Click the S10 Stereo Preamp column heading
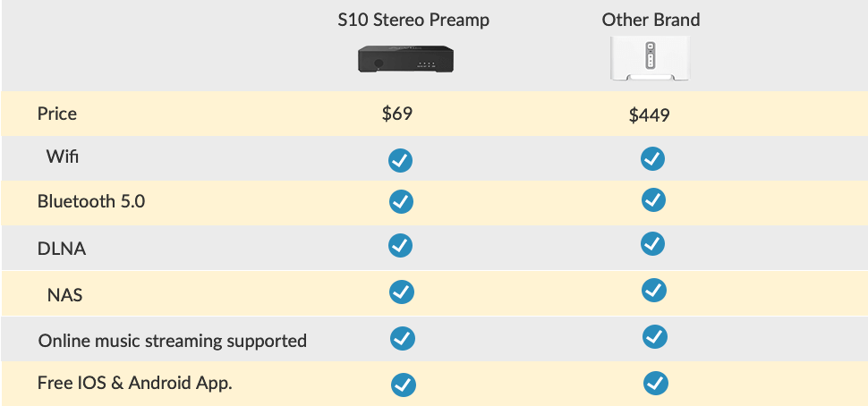868x406 pixels. (413, 21)
